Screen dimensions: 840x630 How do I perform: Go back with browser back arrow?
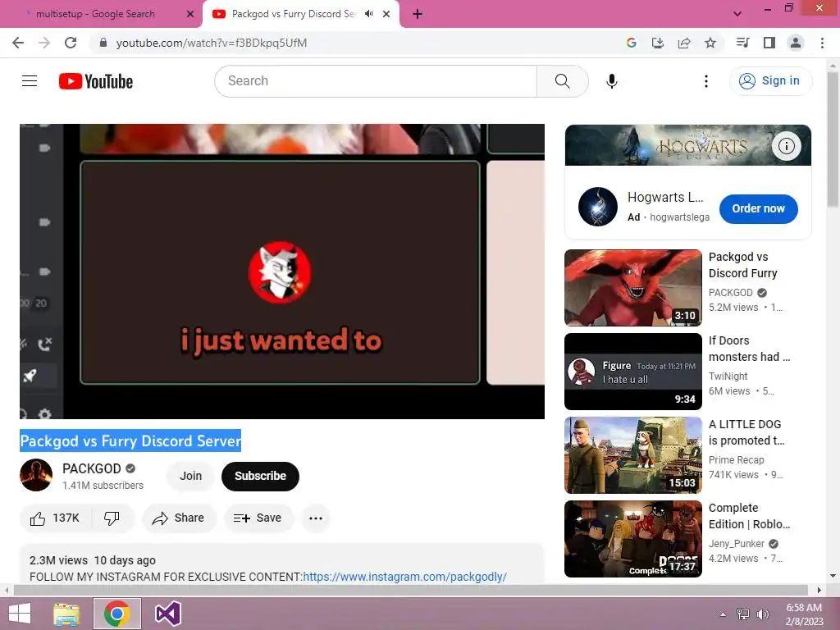click(x=18, y=43)
